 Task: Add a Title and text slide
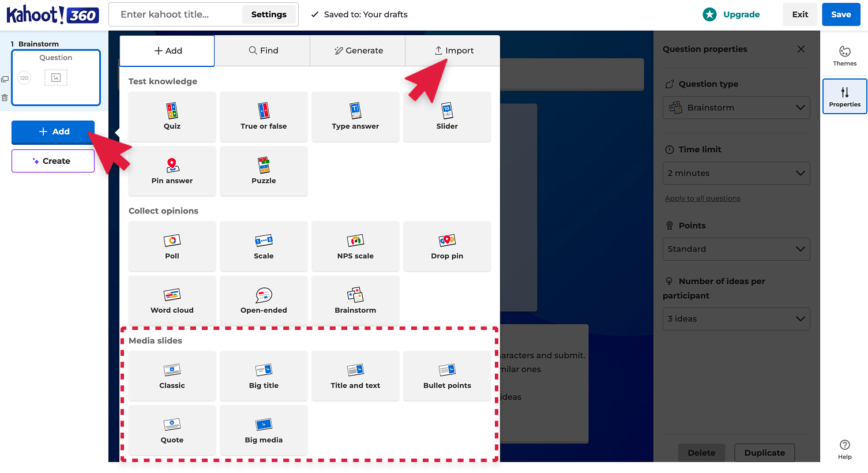point(355,376)
